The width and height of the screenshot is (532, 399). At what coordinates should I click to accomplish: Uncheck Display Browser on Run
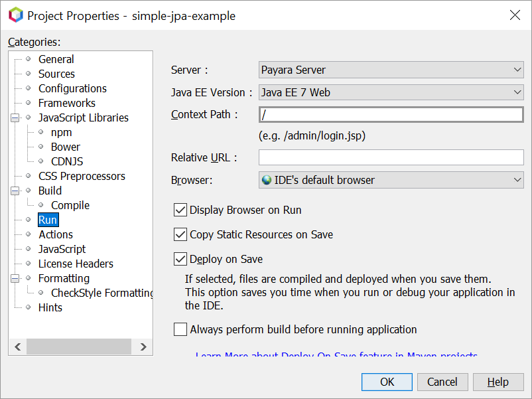pos(180,210)
